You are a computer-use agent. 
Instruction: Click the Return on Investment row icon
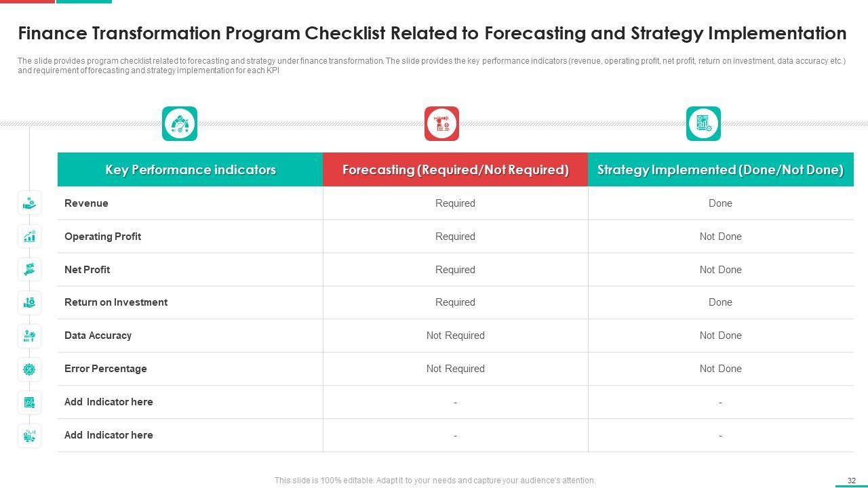coord(29,302)
